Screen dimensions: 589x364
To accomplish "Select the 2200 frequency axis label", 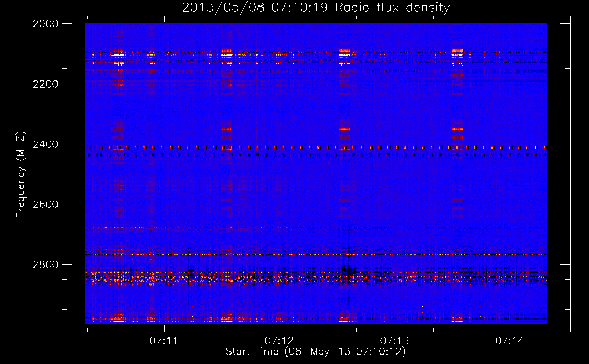I will pos(46,84).
